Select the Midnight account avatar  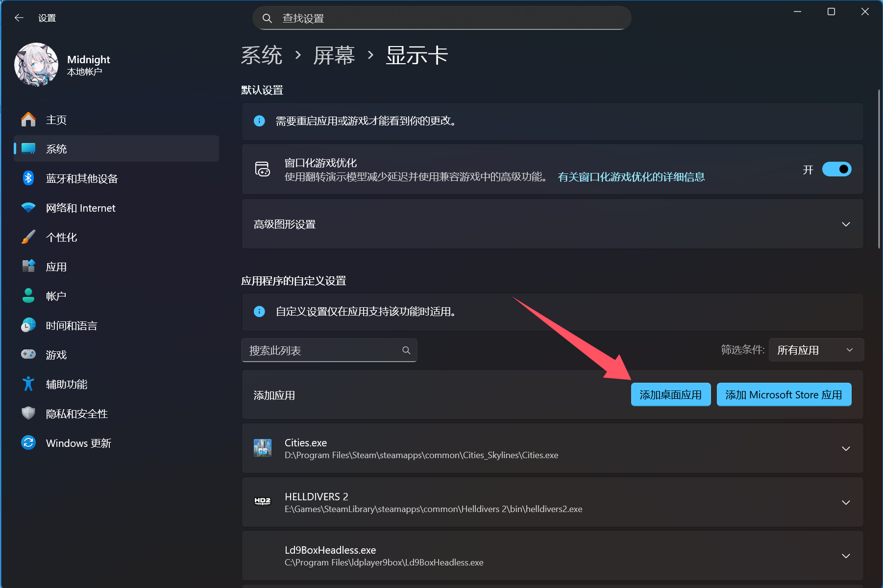36,64
